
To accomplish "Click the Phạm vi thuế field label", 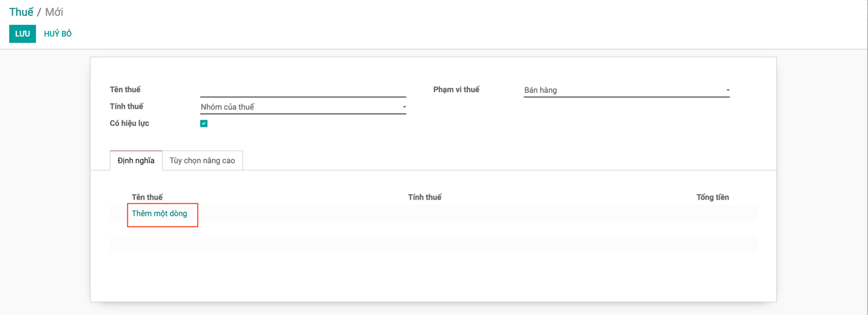I will [x=456, y=90].
